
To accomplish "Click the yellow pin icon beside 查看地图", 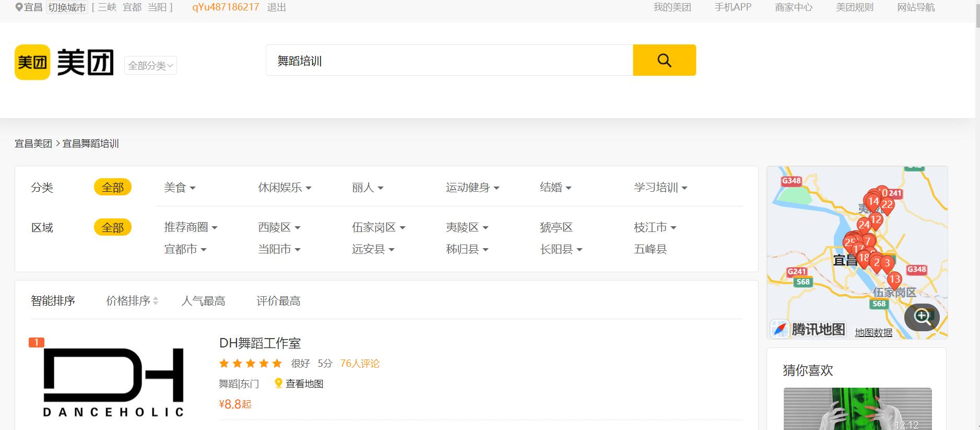I will pos(278,383).
